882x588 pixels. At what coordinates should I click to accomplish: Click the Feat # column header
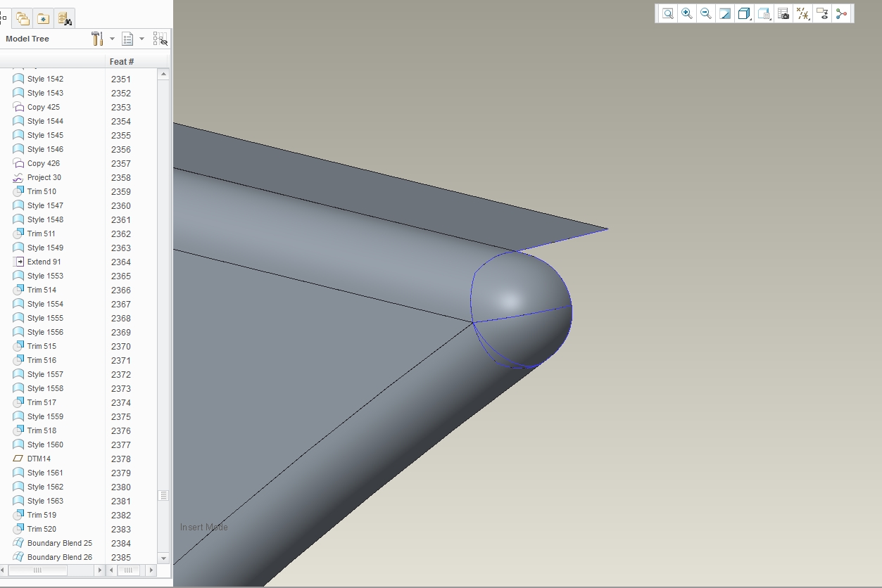tap(122, 62)
